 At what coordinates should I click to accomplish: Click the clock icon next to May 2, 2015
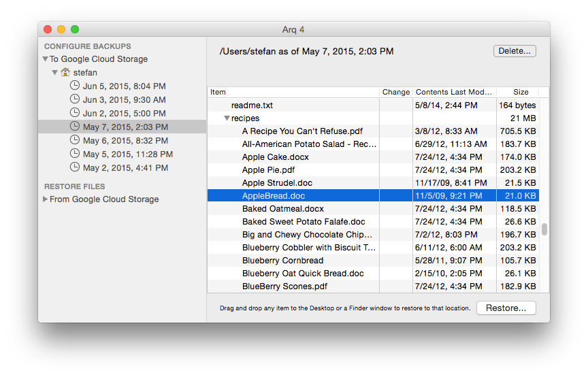74,167
